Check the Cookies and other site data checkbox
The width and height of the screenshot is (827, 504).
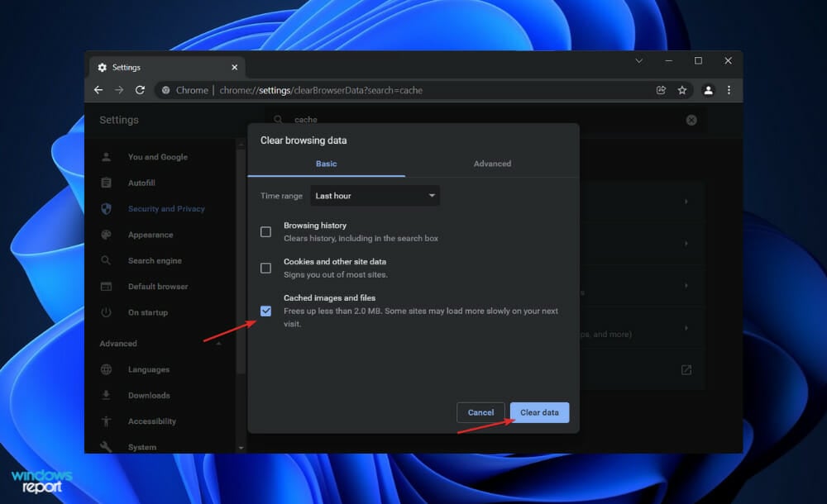coord(265,269)
